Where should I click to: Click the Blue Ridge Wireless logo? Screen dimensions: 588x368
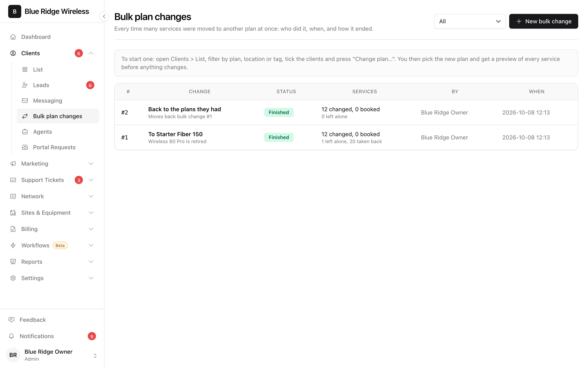point(14,11)
